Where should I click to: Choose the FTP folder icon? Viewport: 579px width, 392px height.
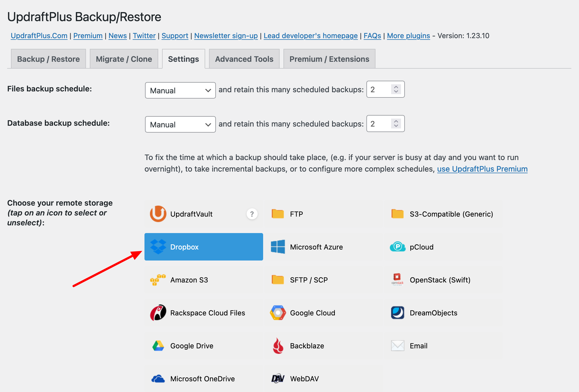(278, 214)
